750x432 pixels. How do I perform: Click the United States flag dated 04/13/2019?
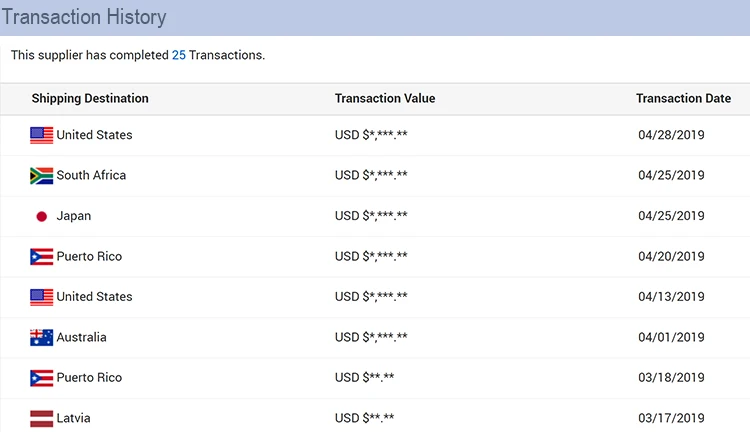(x=41, y=297)
